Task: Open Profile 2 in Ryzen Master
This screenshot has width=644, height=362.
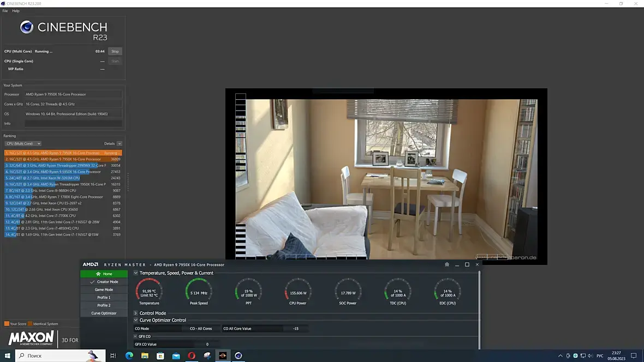Action: coord(104,305)
